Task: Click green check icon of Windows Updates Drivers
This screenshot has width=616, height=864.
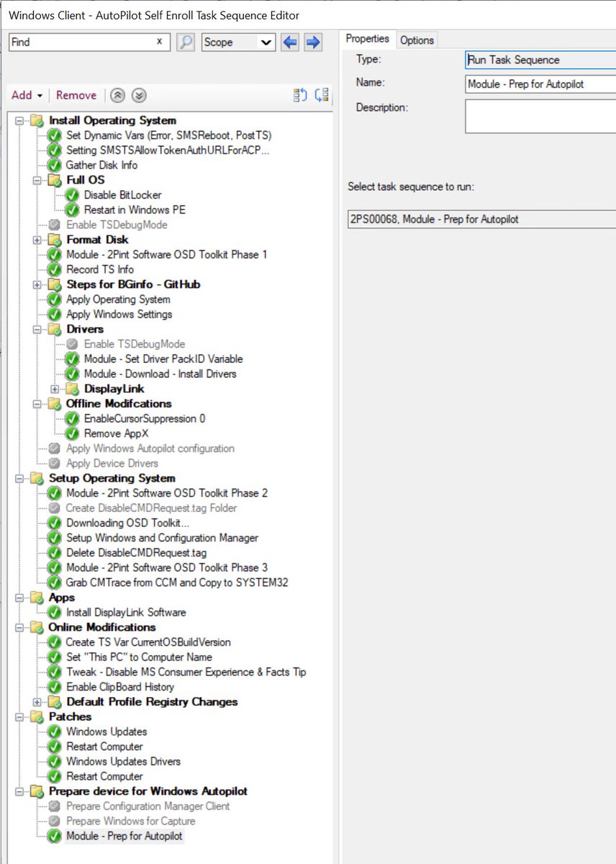Action: click(x=54, y=761)
